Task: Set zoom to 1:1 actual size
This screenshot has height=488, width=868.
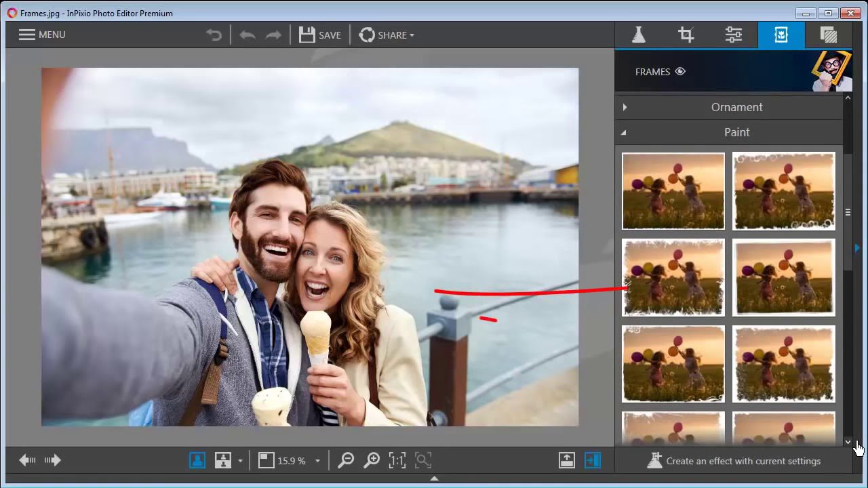Action: 397,460
